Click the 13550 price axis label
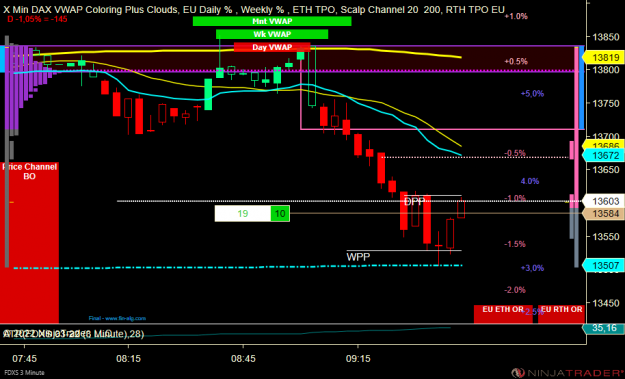Viewport: 625px width, 379px height. pos(606,237)
